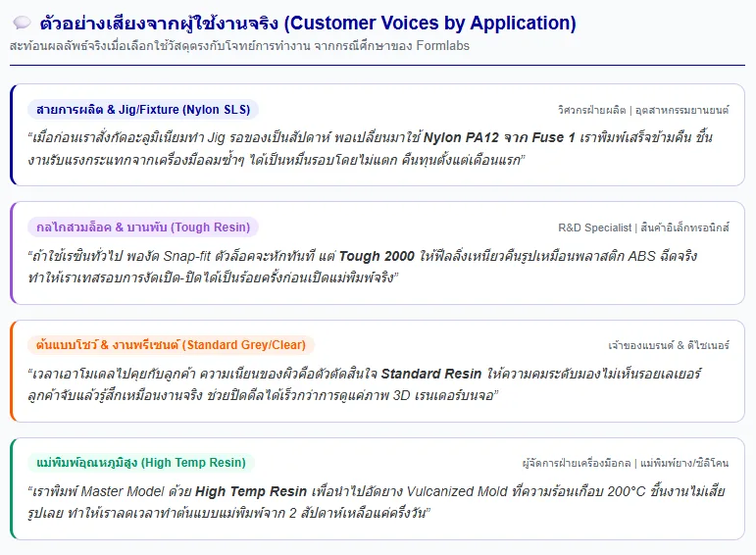The image size is (756, 555).
Task: Click the subtitle line mentioning Formlabs
Action: click(239, 46)
